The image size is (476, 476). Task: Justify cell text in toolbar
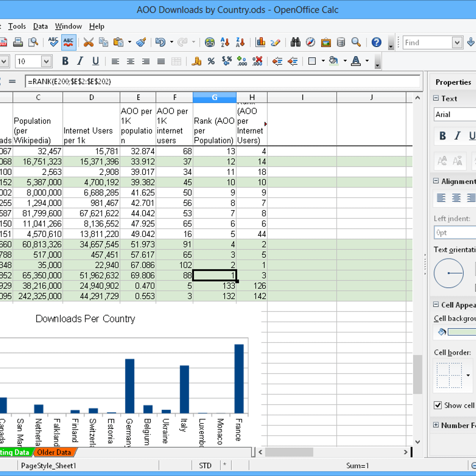point(161,61)
